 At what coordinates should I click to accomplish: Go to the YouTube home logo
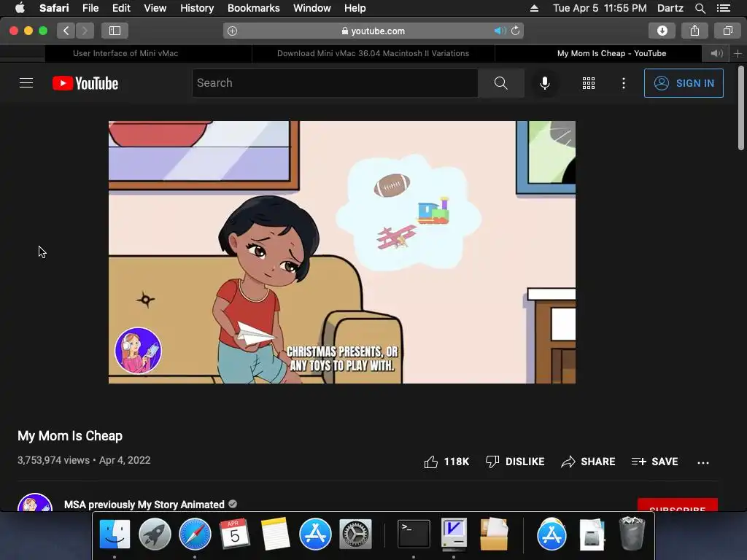(x=85, y=83)
